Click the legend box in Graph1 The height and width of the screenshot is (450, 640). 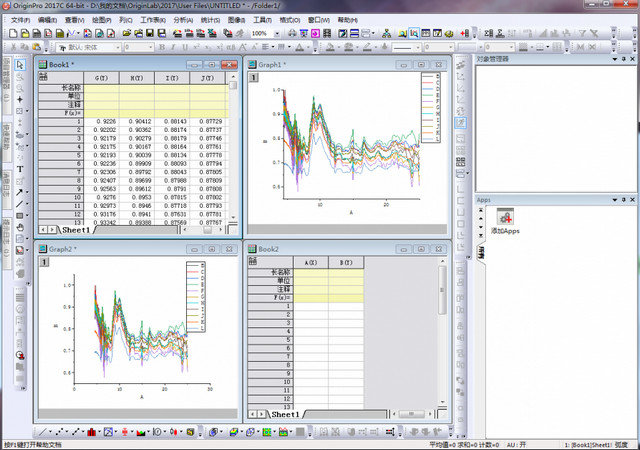pos(430,108)
